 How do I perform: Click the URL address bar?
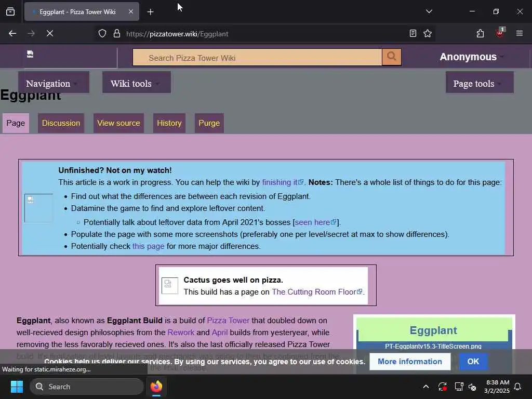click(x=264, y=34)
